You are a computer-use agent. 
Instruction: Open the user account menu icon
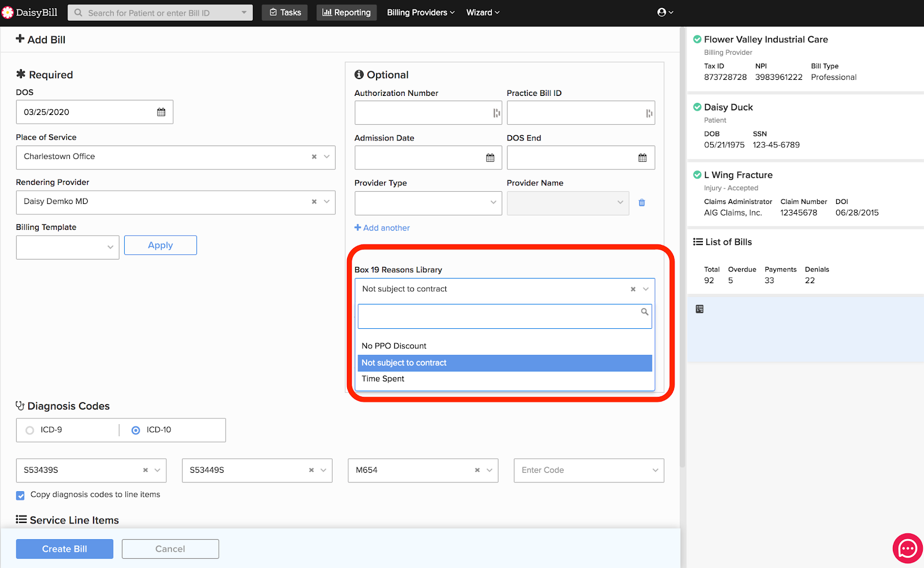click(x=665, y=12)
